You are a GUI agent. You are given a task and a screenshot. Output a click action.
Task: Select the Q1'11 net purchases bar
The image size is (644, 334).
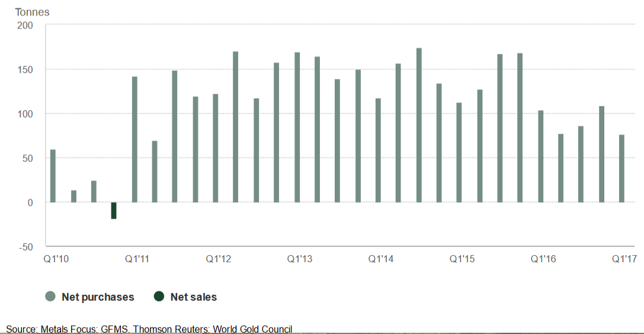pyautogui.click(x=134, y=139)
